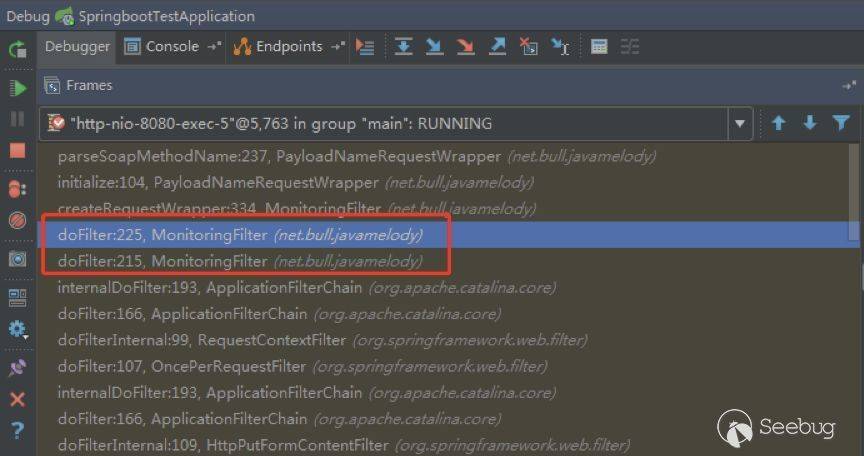Image resolution: width=864 pixels, height=456 pixels.
Task: Close debug tab red X icon
Action: click(x=17, y=399)
